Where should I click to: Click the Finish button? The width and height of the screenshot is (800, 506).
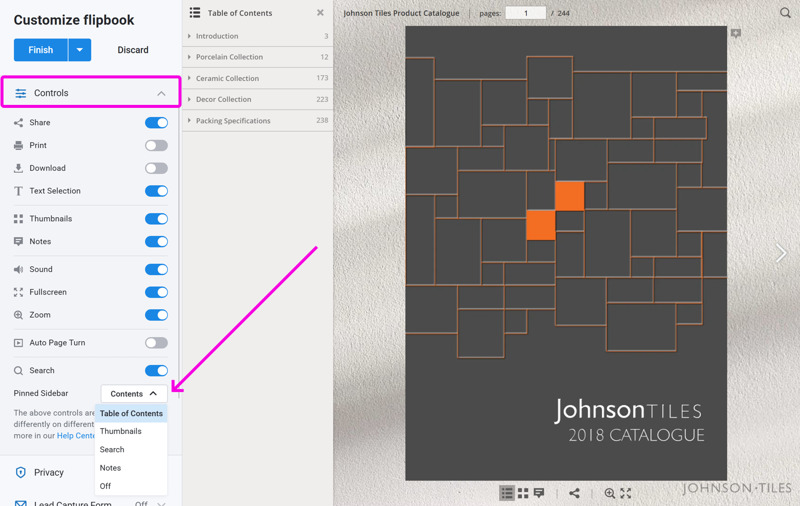pyautogui.click(x=41, y=50)
